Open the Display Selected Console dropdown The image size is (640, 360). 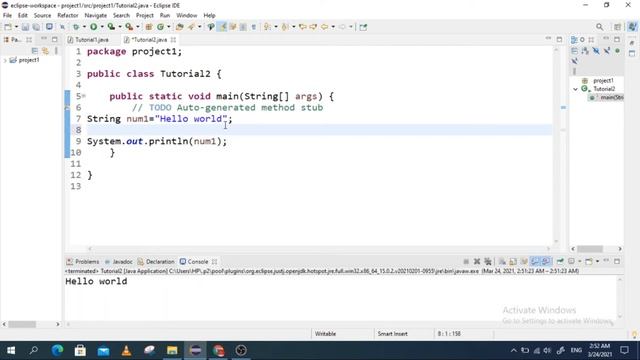click(x=580, y=261)
